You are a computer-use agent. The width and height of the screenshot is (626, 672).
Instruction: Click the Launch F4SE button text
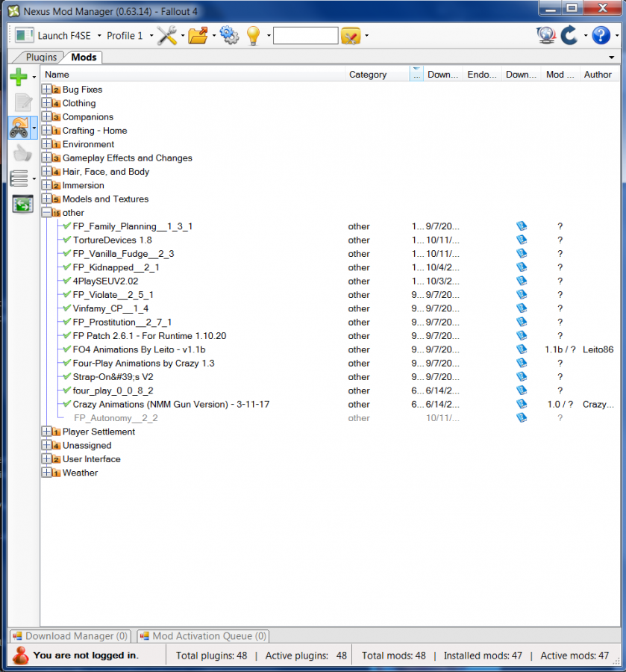(x=64, y=36)
